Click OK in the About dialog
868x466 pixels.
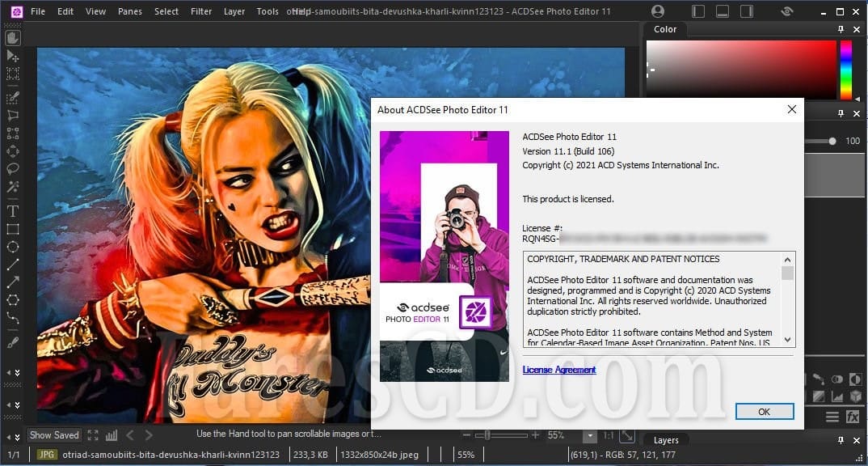pos(765,412)
